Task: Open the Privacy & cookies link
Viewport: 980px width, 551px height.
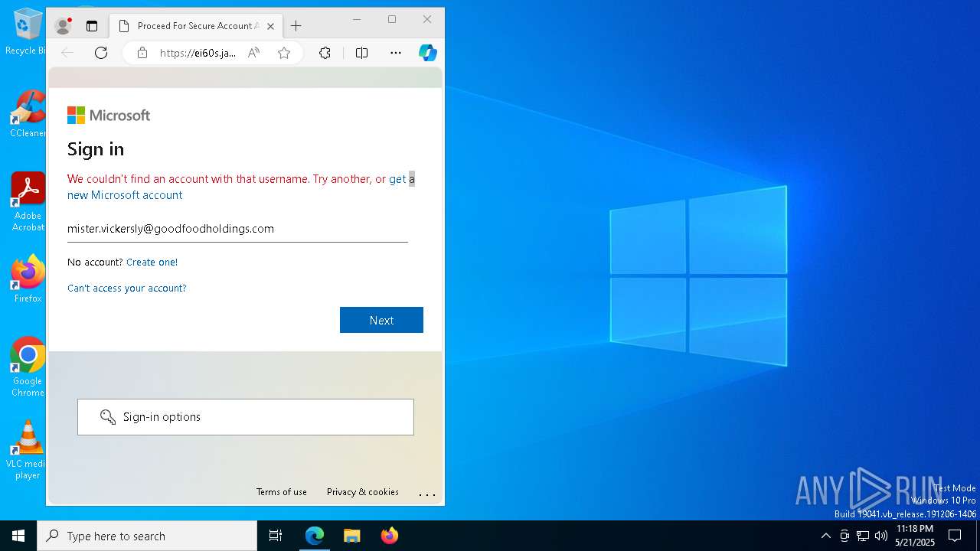Action: click(363, 492)
